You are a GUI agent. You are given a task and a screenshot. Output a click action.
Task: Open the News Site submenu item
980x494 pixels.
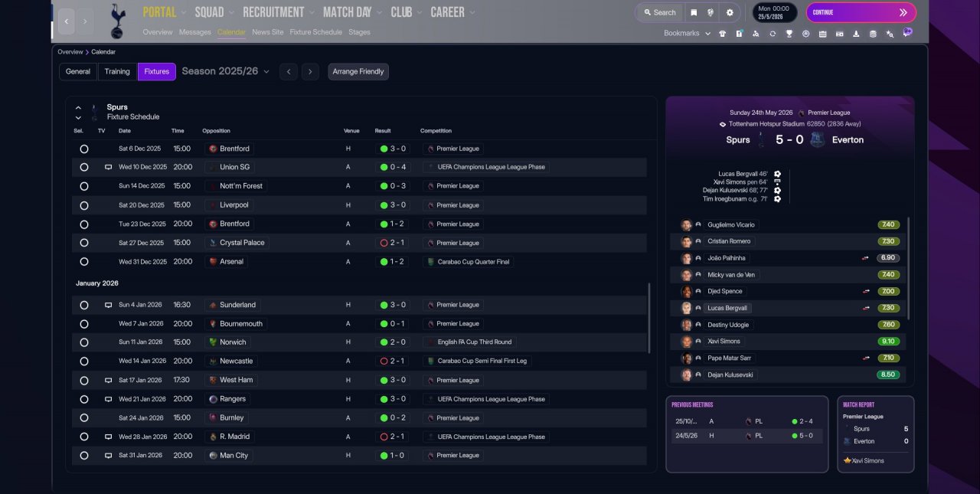point(268,32)
